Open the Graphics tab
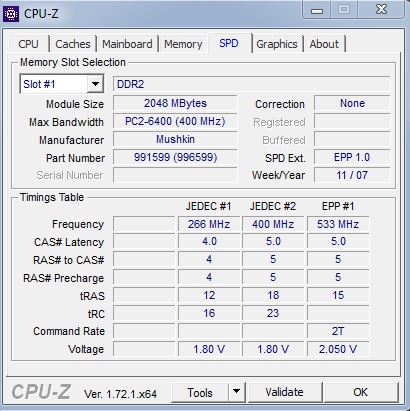This screenshot has width=410, height=411. (x=277, y=44)
